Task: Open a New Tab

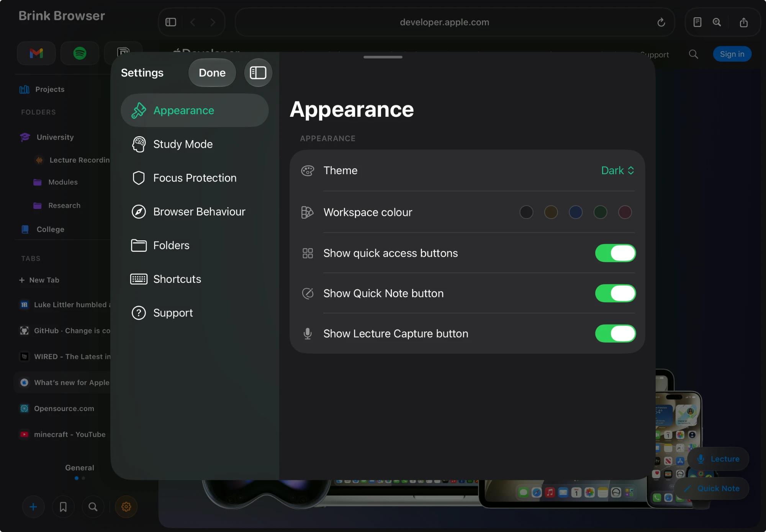Action: pos(39,280)
